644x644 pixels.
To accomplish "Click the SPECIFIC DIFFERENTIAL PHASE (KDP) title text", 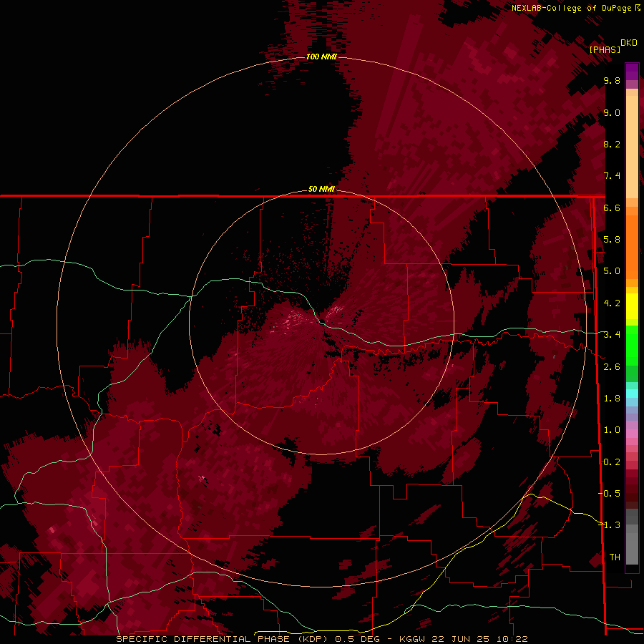I will click(x=223, y=639).
